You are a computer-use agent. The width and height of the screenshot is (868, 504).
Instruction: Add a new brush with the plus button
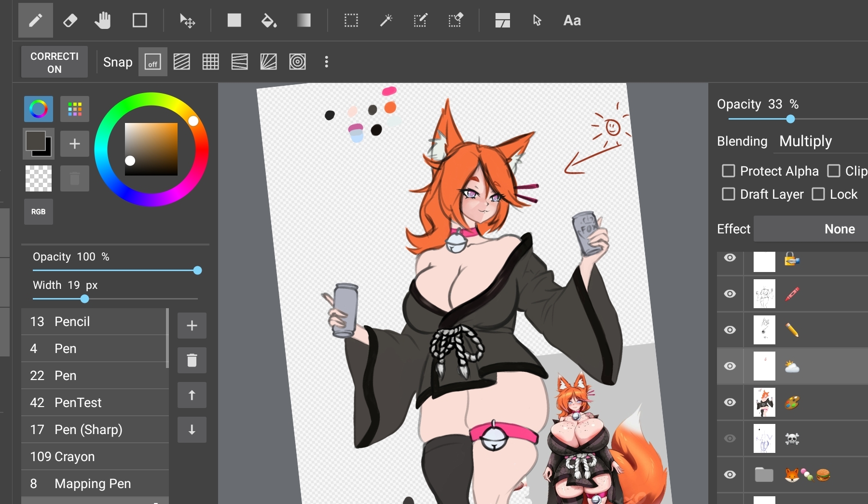pos(192,326)
